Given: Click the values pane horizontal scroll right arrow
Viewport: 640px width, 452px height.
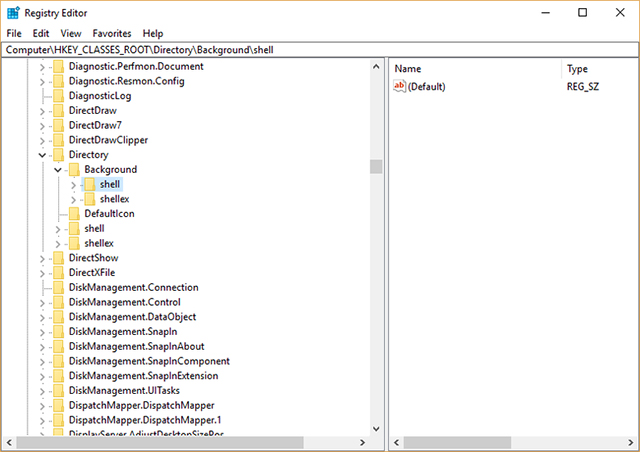Looking at the screenshot, I should tap(631, 442).
